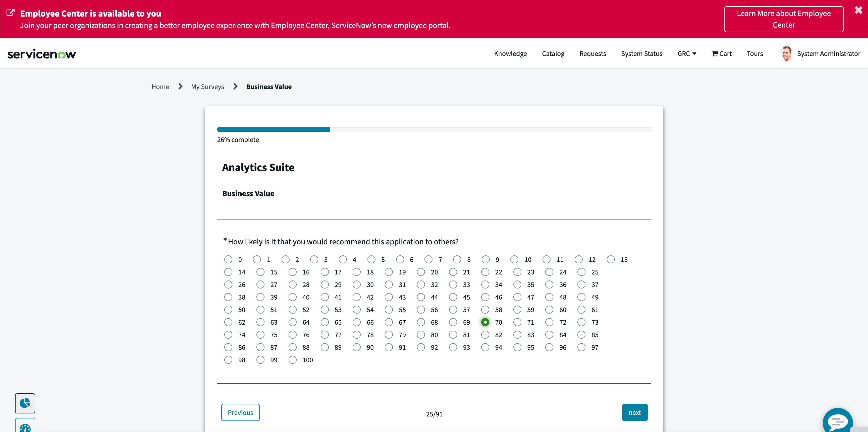Screen dimensions: 868x432
Task: Open the Catalog menu item
Action: (553, 53)
